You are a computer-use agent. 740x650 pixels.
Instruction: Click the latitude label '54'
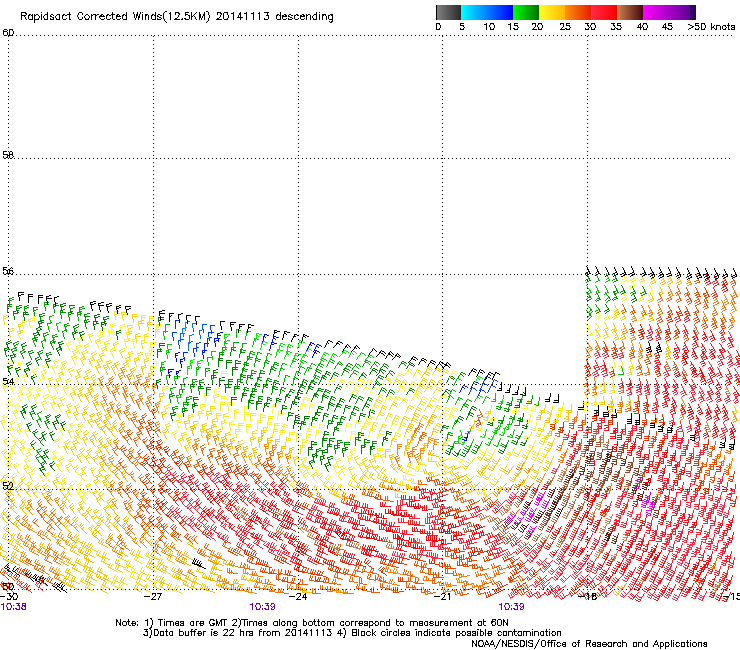8,381
